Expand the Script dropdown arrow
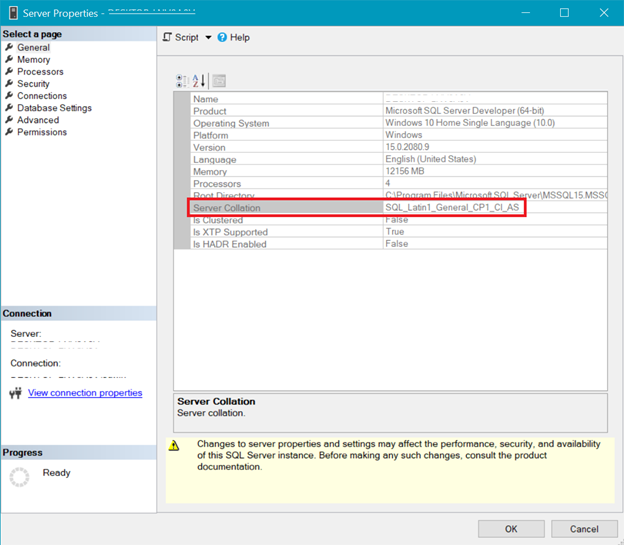The image size is (624, 545). [208, 37]
